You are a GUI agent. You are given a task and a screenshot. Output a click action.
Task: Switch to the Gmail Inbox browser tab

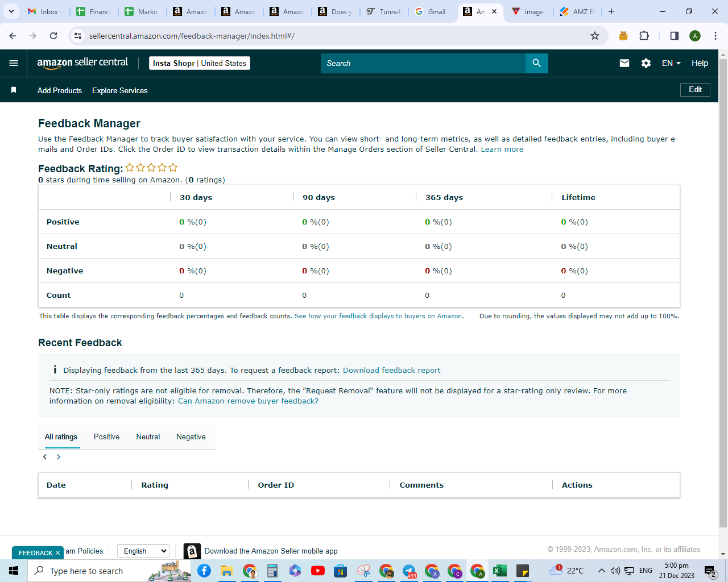[45, 11]
